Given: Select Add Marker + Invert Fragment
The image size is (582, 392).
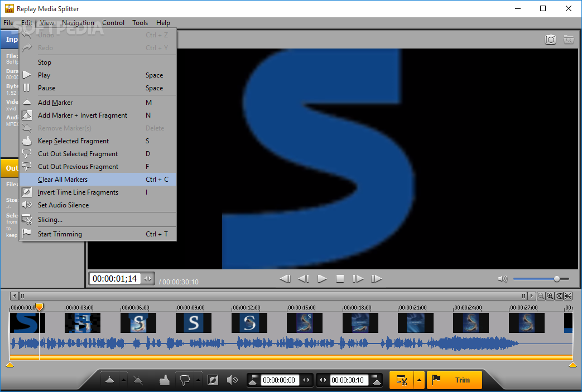Looking at the screenshot, I should pos(98,115).
